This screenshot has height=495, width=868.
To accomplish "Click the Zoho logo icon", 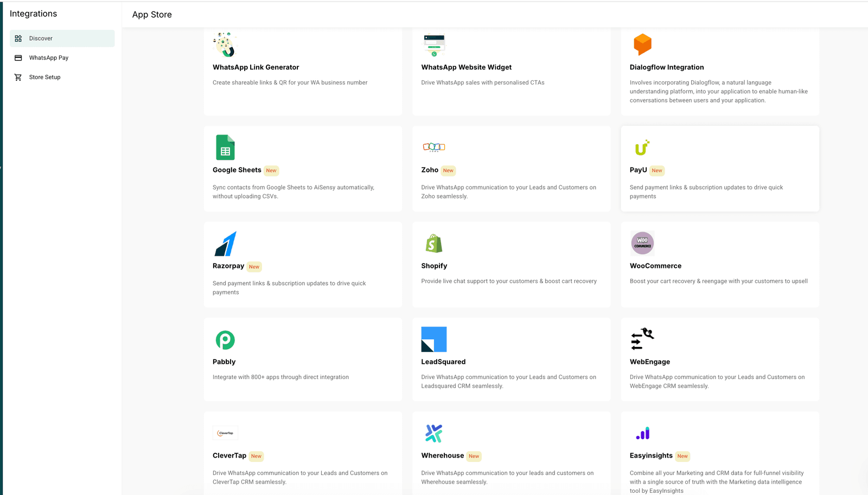I will tap(434, 147).
